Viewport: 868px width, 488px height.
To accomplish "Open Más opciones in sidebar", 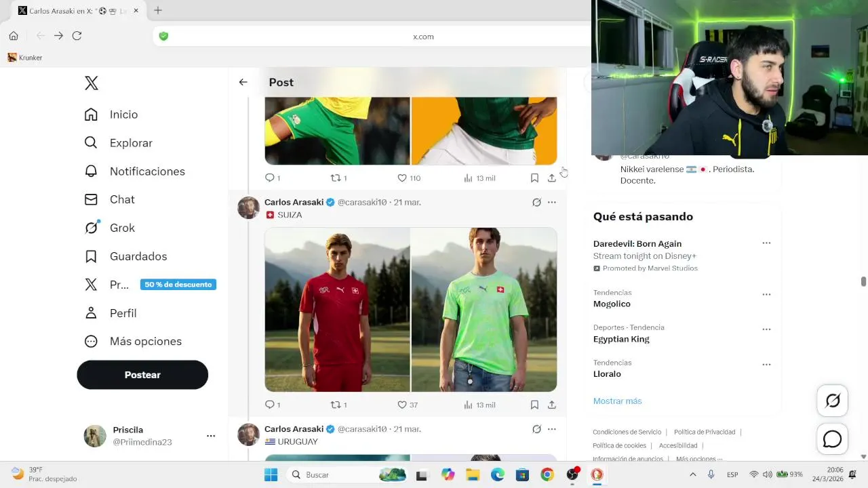I will click(133, 342).
